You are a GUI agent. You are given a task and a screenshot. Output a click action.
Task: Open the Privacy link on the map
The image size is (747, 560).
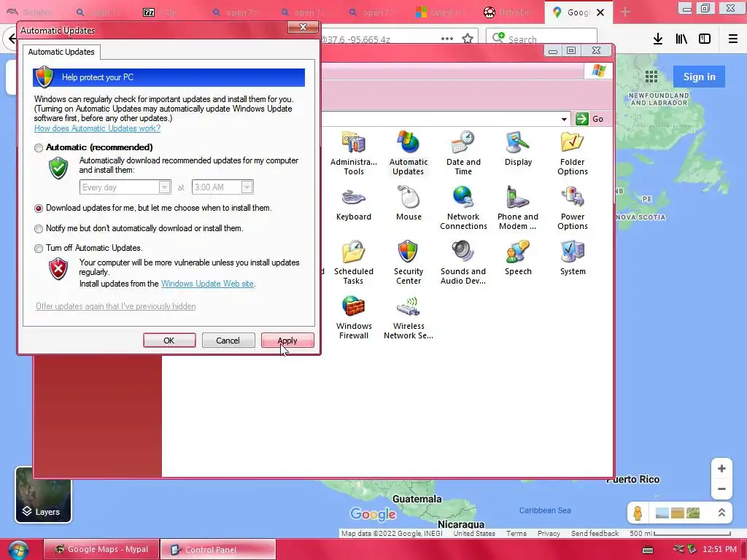[x=549, y=533]
